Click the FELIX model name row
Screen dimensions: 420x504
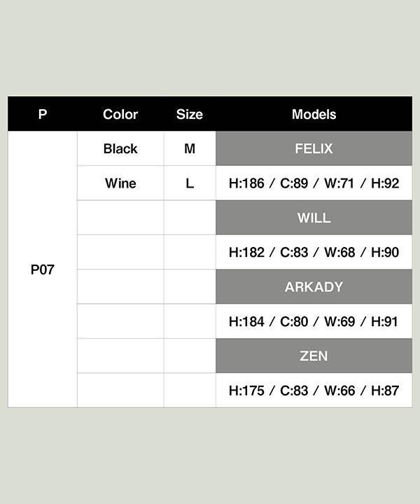coord(314,148)
